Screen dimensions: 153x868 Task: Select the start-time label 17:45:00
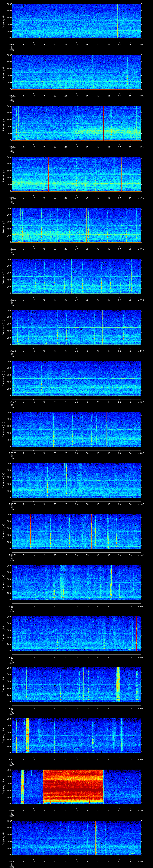tap(12, 759)
